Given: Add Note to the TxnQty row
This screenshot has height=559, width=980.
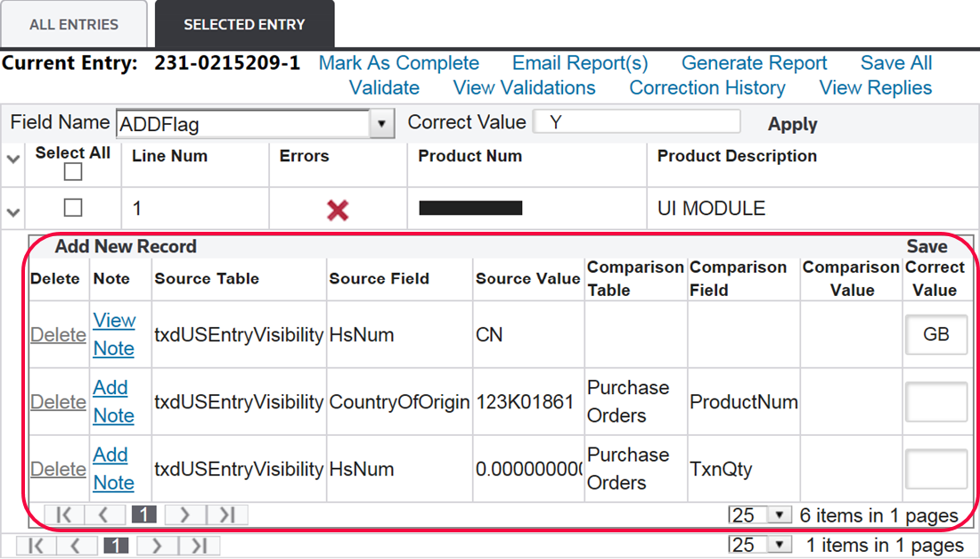Looking at the screenshot, I should click(114, 468).
